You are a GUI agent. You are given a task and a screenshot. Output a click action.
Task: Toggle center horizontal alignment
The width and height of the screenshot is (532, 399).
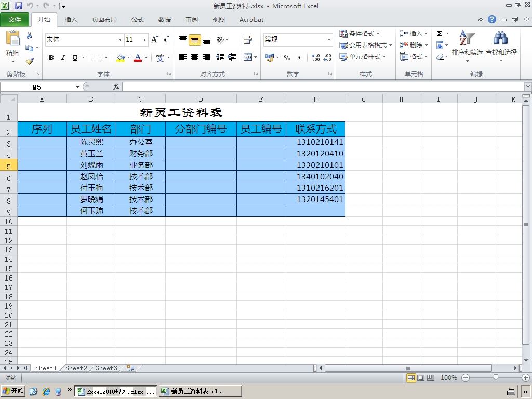195,57
